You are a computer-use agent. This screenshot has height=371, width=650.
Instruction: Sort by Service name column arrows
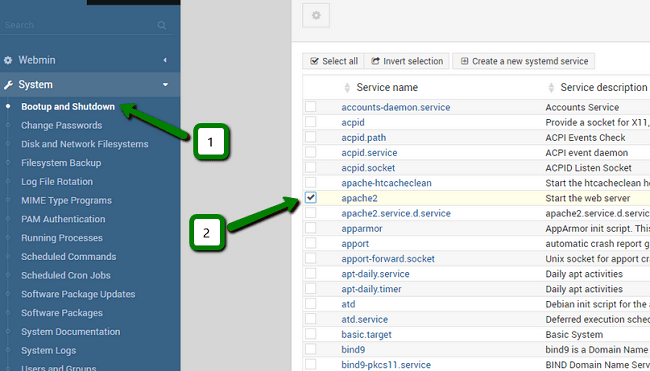pos(347,87)
